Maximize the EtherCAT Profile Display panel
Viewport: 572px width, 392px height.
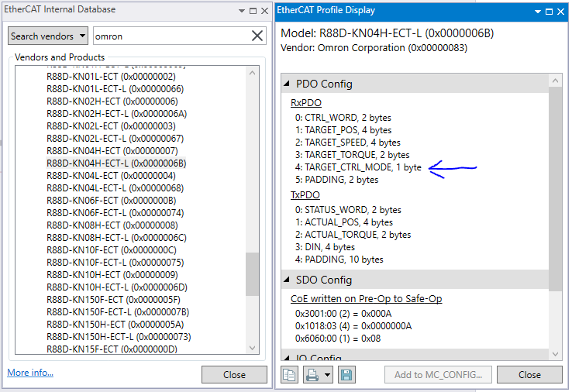pos(549,12)
